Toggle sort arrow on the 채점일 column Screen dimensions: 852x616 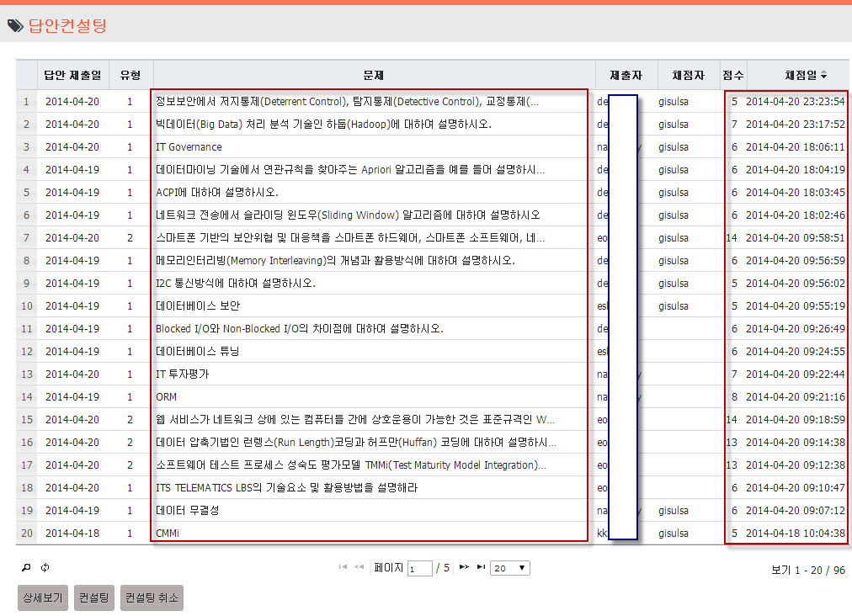tap(823, 76)
